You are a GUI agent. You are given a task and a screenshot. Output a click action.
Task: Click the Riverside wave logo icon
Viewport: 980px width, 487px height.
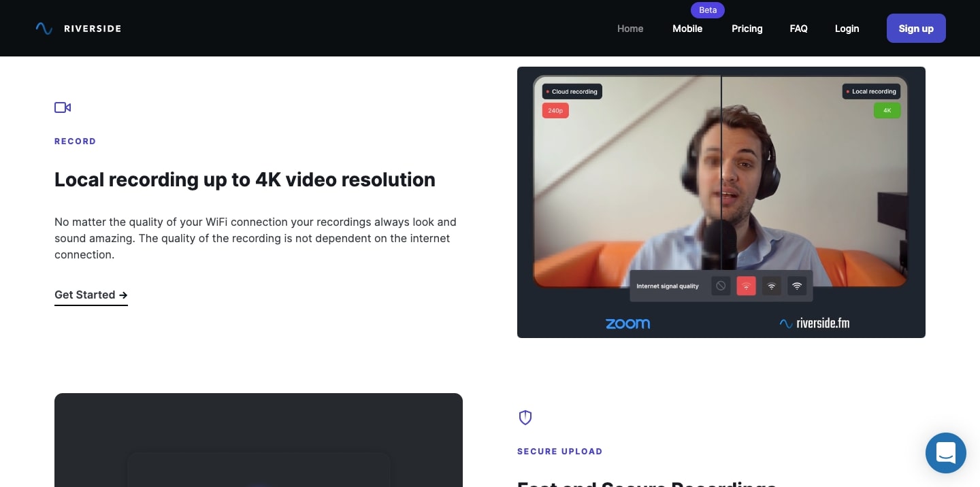(x=44, y=29)
